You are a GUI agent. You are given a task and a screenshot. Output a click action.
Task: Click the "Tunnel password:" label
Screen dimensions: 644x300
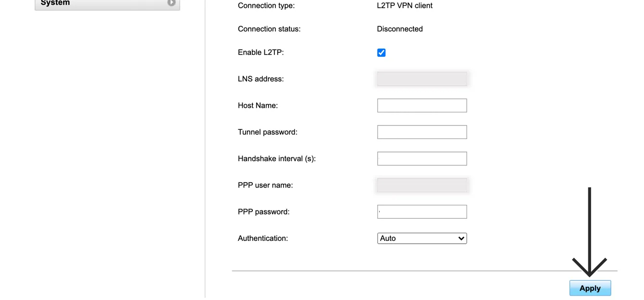tap(267, 132)
